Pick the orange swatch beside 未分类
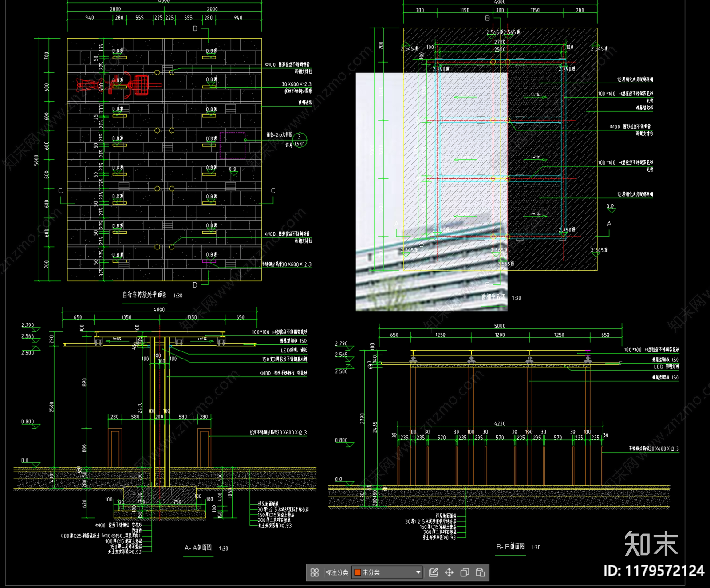710x588 pixels. [357, 572]
